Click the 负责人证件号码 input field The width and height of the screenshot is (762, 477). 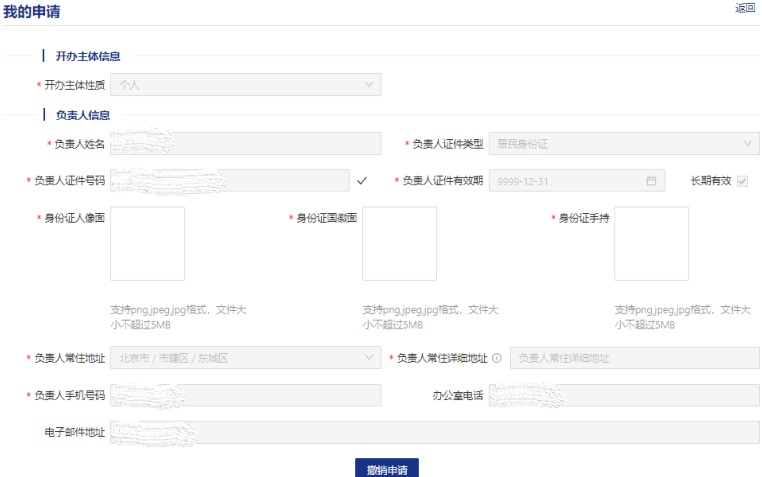point(228,181)
